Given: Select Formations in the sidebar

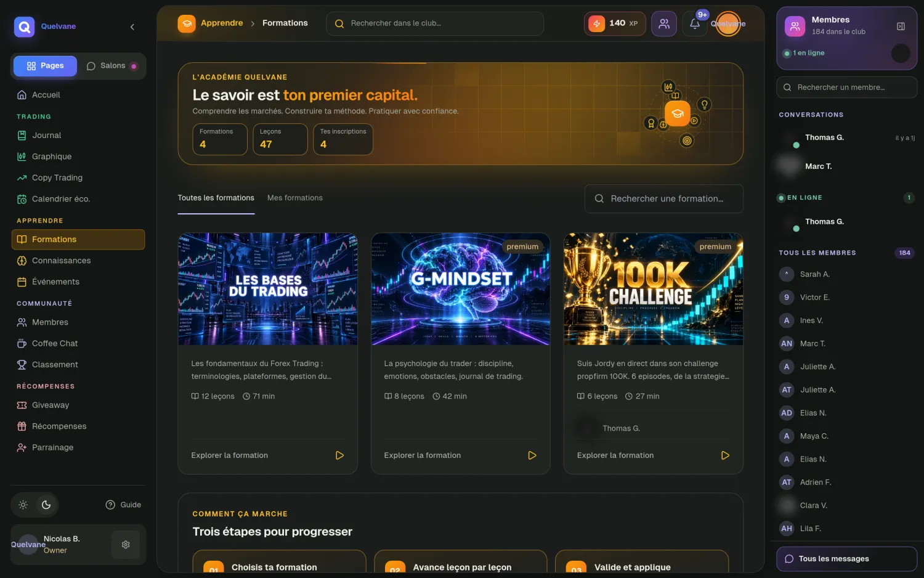Looking at the screenshot, I should pyautogui.click(x=78, y=240).
